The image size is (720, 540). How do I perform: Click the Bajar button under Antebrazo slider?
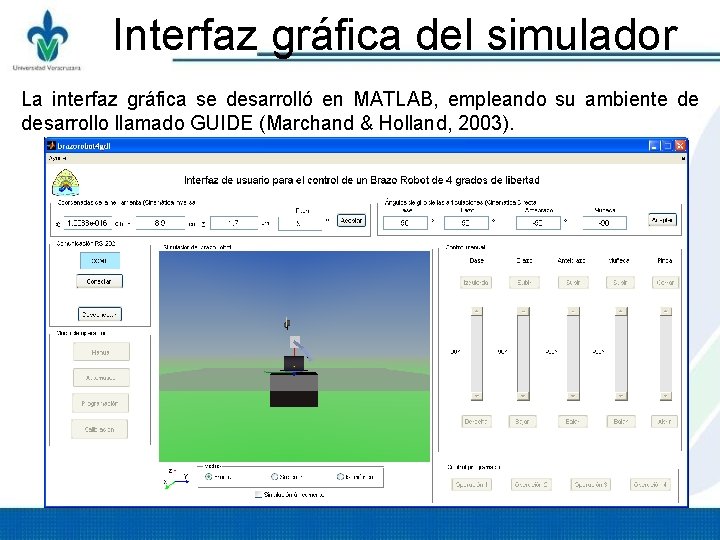pos(573,422)
